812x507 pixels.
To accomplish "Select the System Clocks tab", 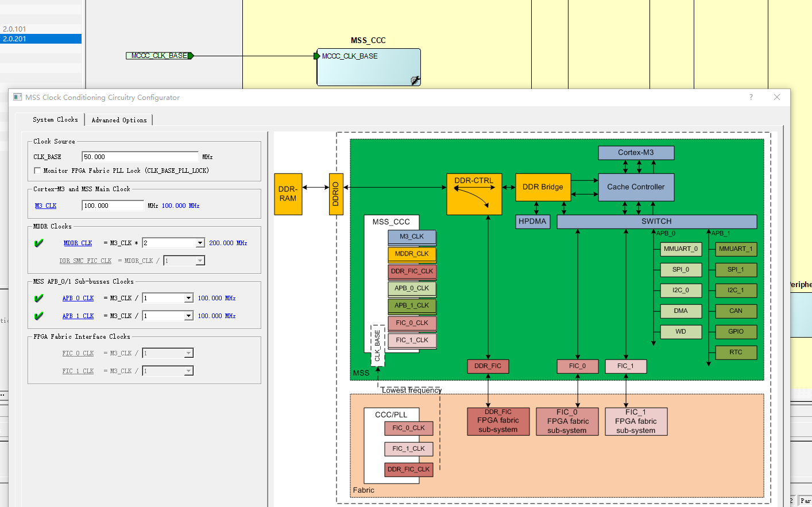I will point(56,119).
